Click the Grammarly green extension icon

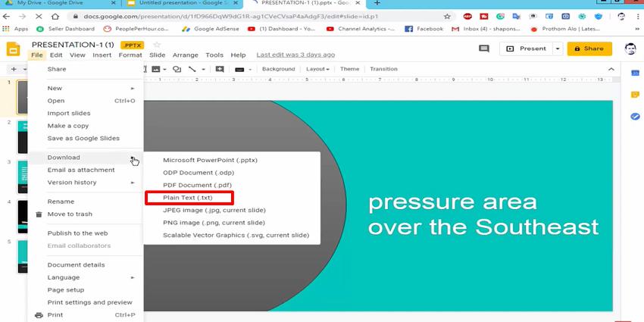pos(500,17)
